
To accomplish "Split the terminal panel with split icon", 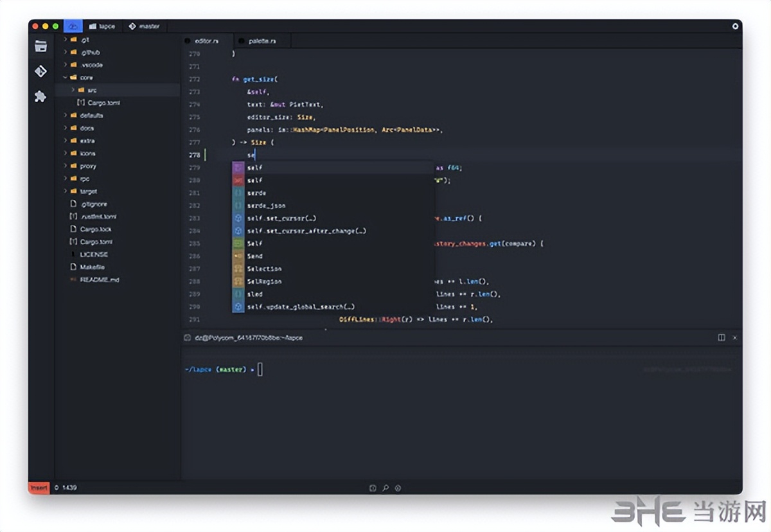I will coord(722,337).
